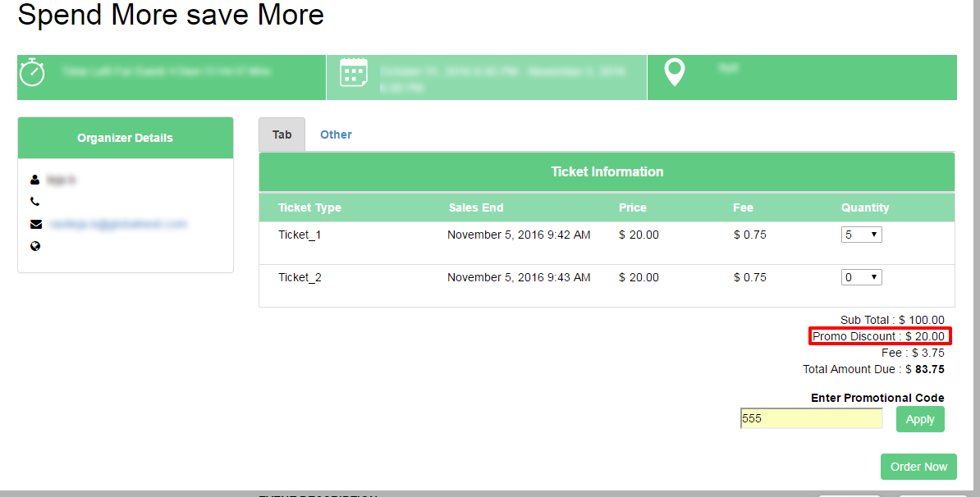Open the Ticket_2 quantity dropdown
Screen dimensions: 980x497
click(861, 277)
